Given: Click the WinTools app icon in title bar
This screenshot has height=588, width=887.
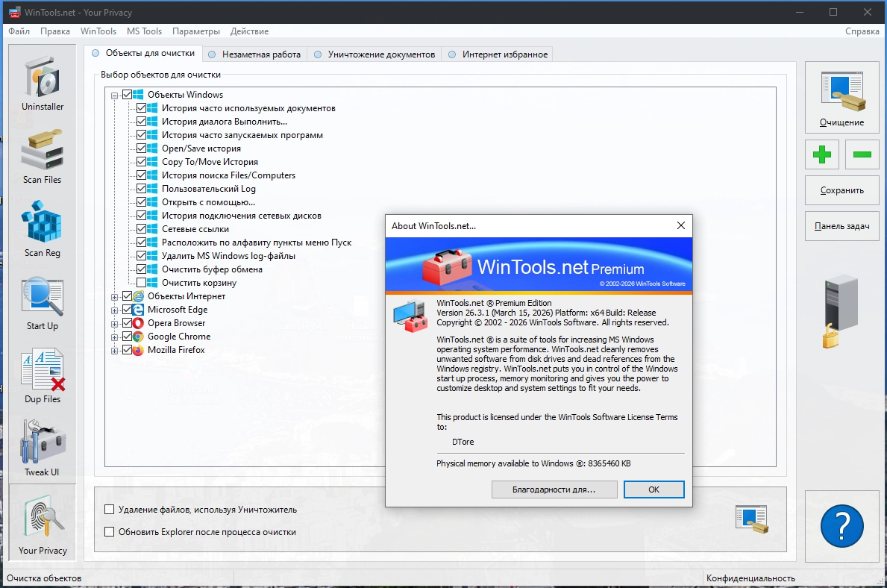Looking at the screenshot, I should coord(14,12).
